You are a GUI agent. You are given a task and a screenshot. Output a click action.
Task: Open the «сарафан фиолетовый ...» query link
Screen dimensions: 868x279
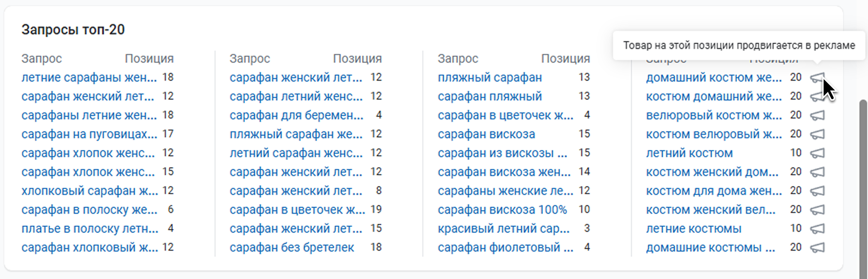pos(505,248)
